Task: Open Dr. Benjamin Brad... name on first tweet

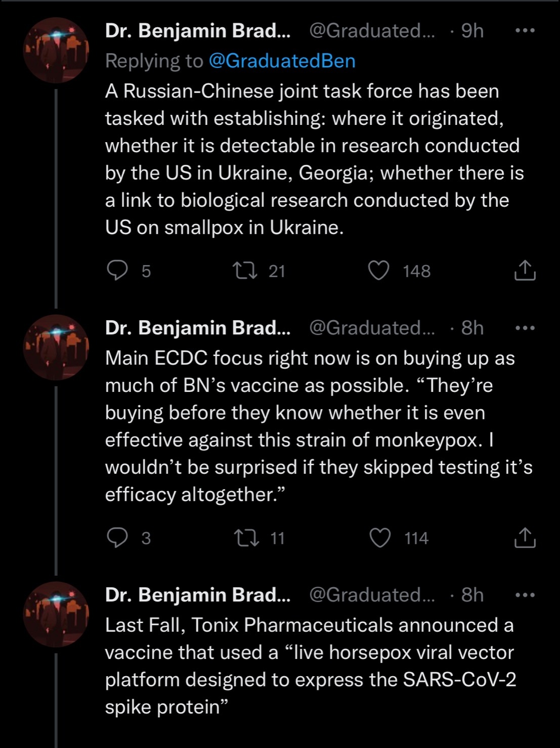Action: point(198,31)
